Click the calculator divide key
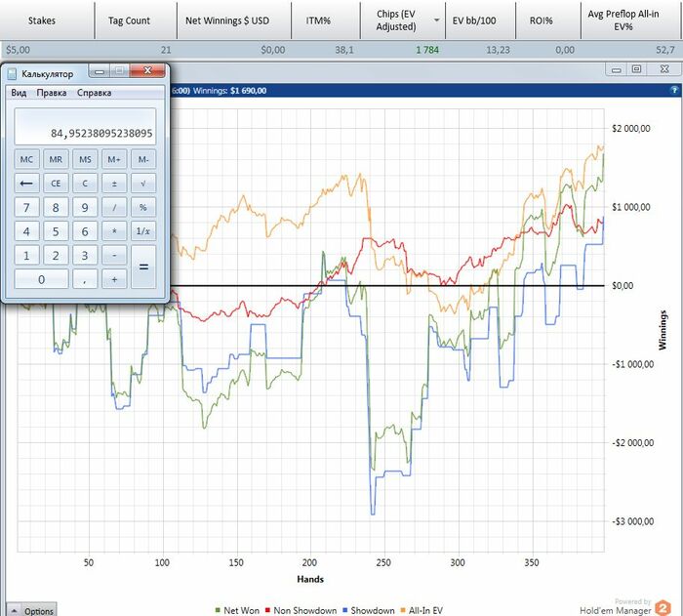 pos(114,208)
